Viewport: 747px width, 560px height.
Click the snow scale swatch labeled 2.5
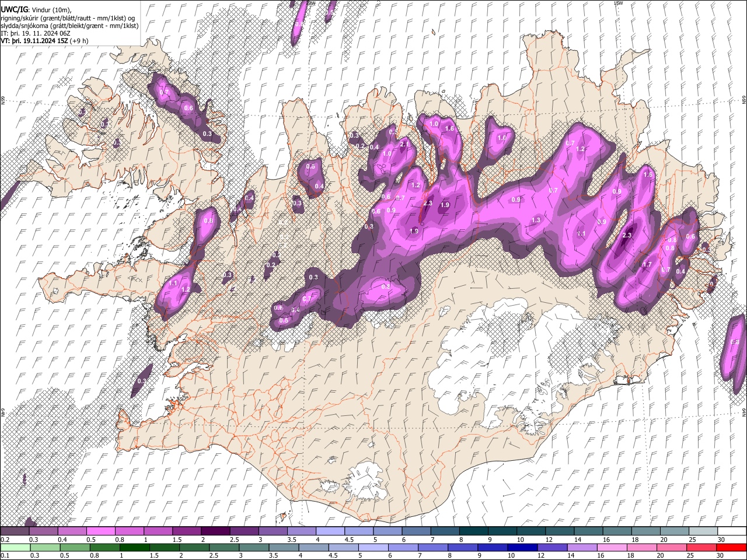point(243,531)
